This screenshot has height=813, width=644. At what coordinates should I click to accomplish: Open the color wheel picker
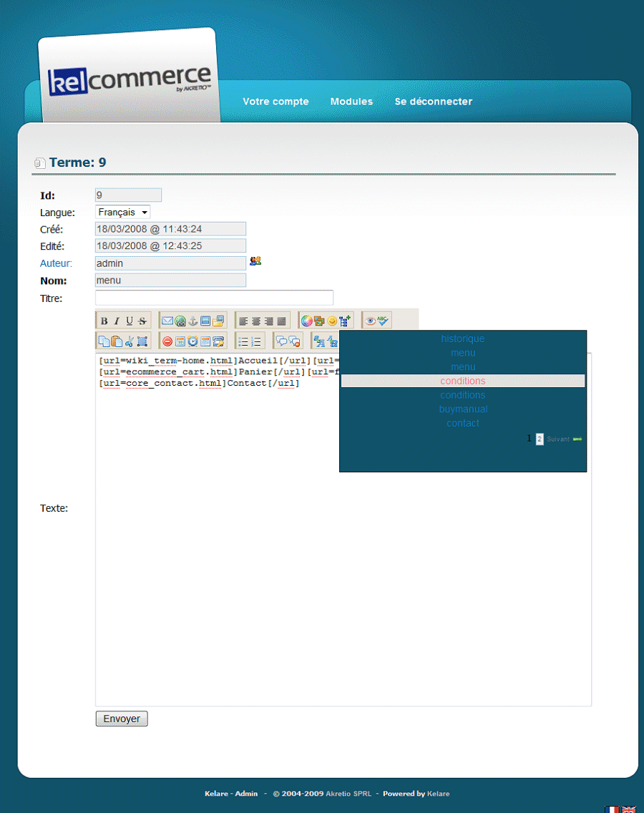pyautogui.click(x=306, y=321)
